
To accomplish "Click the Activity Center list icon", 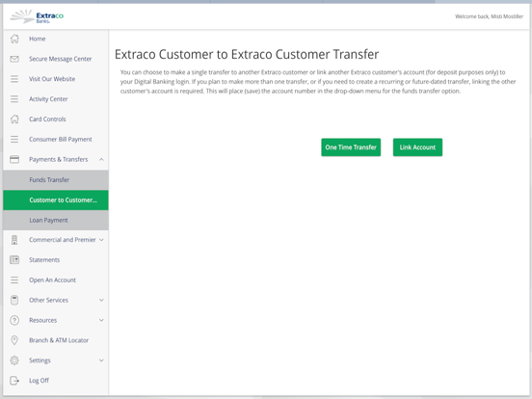I will 14,99.
